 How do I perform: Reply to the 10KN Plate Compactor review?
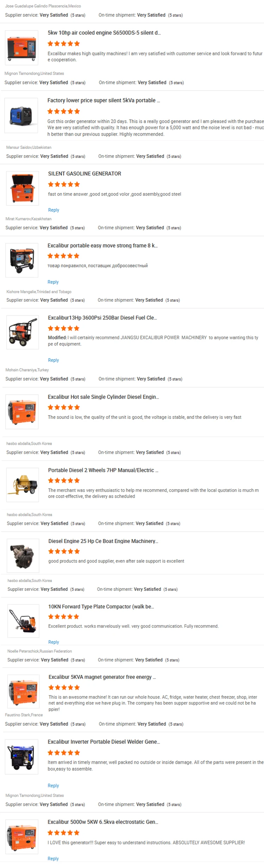[x=54, y=642]
